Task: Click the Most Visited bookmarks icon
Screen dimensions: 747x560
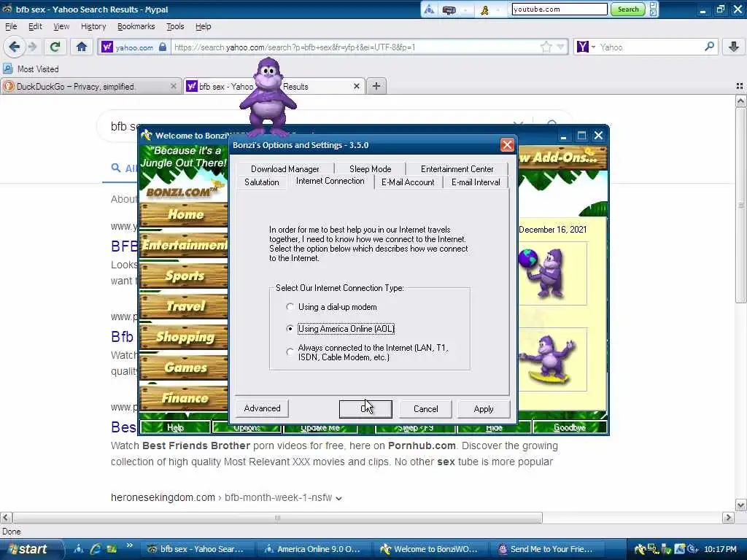Action: click(7, 69)
